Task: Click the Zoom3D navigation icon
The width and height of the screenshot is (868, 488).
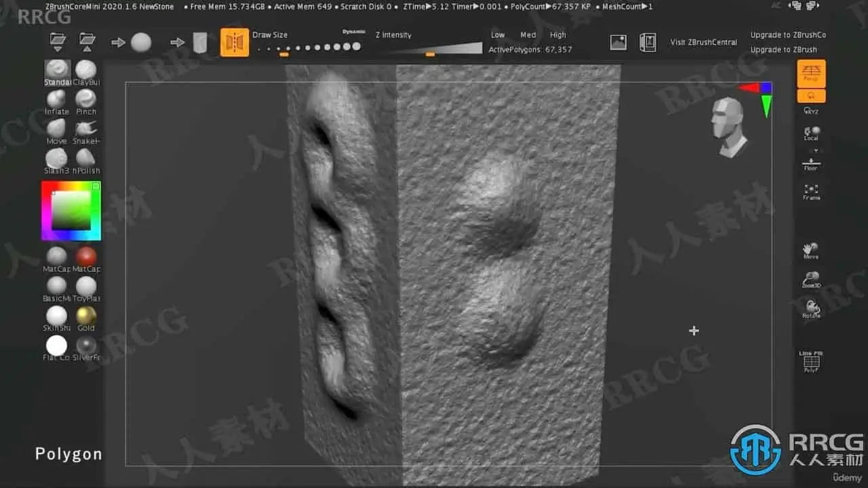Action: 811,280
